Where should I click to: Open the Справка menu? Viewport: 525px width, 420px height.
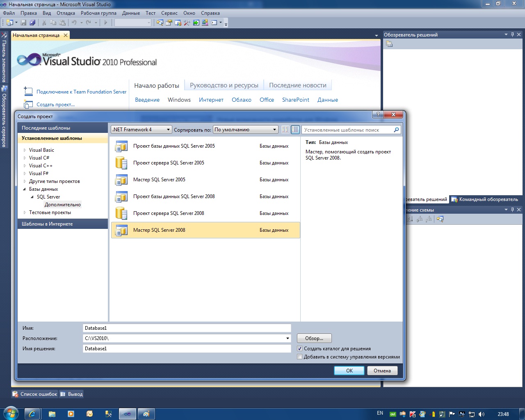210,13
